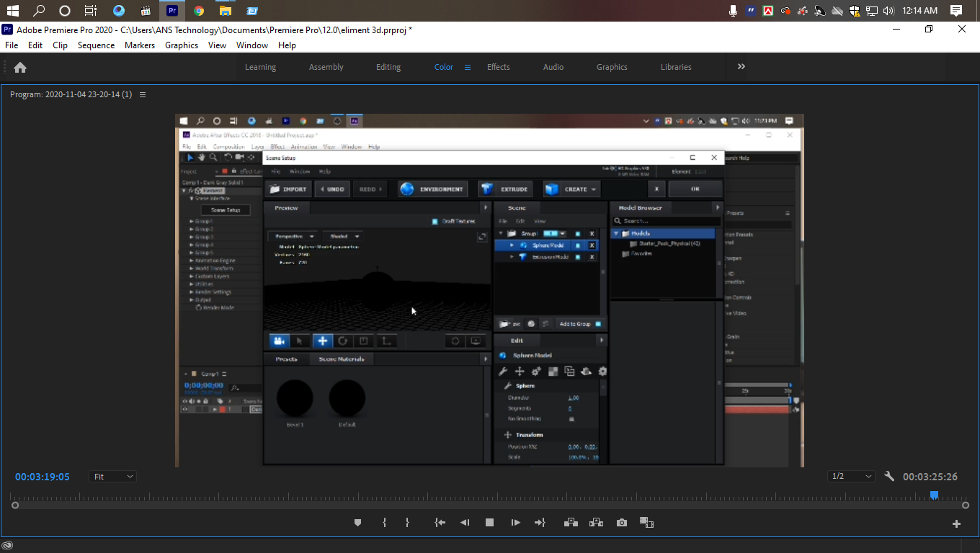The height and width of the screenshot is (553, 980).
Task: Click the Mark In brace button
Action: (384, 523)
